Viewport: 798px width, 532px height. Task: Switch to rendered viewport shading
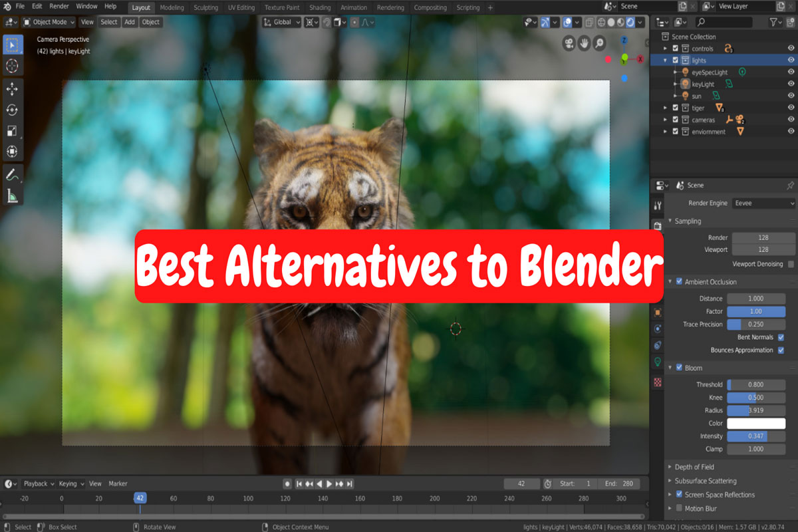(x=631, y=22)
